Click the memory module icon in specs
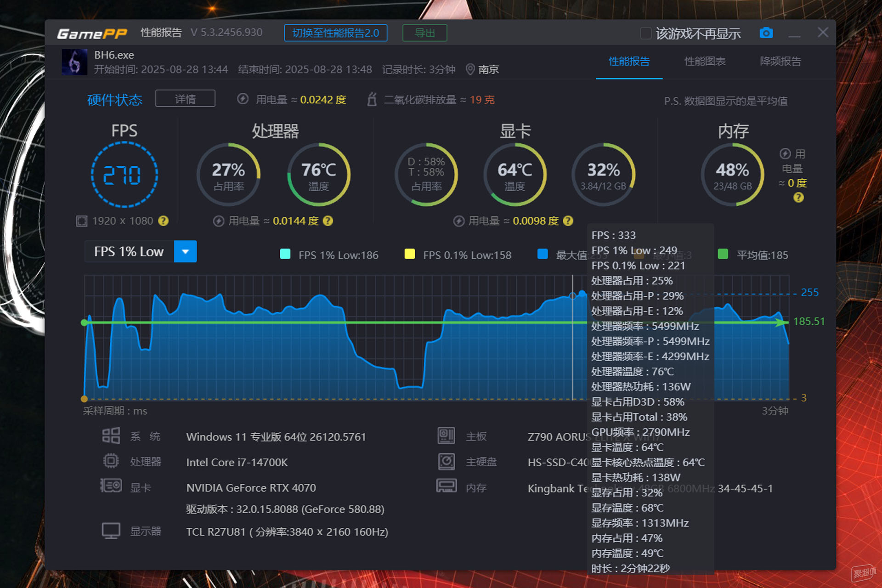The height and width of the screenshot is (588, 882). click(446, 486)
